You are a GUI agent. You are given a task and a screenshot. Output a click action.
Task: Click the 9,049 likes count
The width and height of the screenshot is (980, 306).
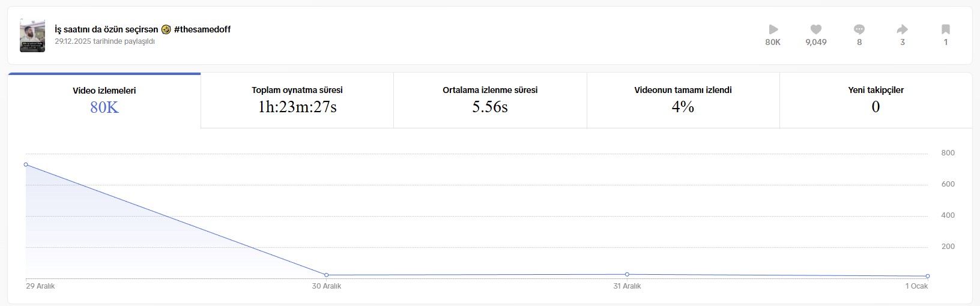click(x=816, y=42)
